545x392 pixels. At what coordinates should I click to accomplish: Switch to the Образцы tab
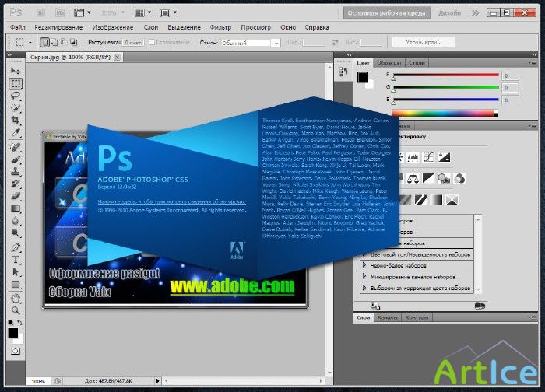click(x=389, y=63)
